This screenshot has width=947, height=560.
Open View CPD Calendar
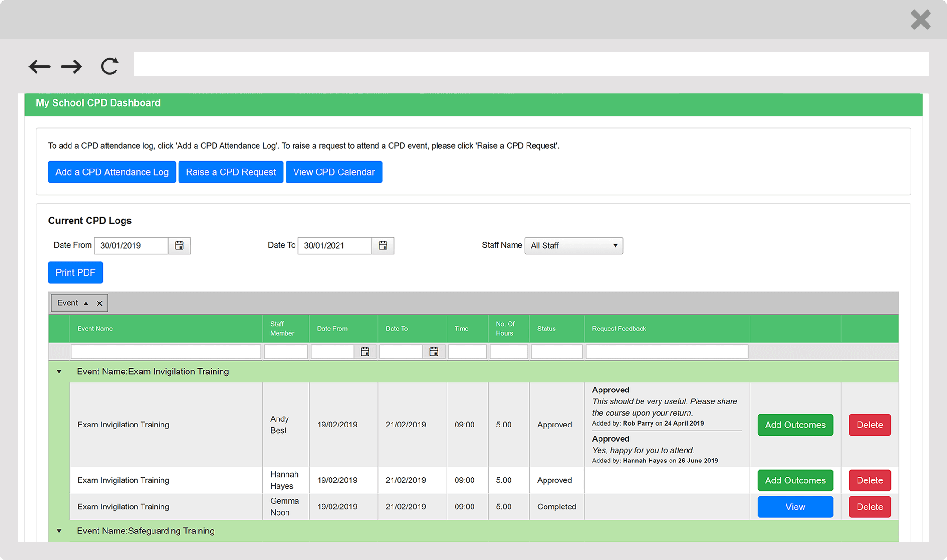tap(334, 172)
